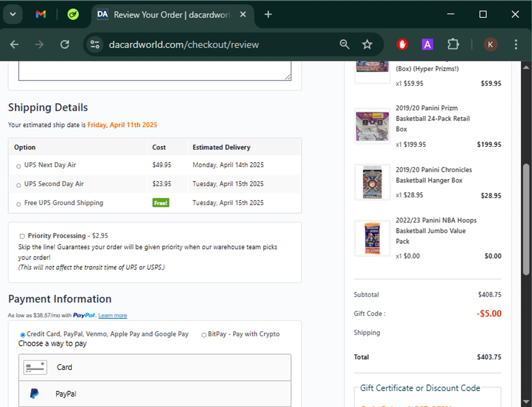The height and width of the screenshot is (407, 532).
Task: Open the tab search dropdown arrow
Action: (13, 15)
